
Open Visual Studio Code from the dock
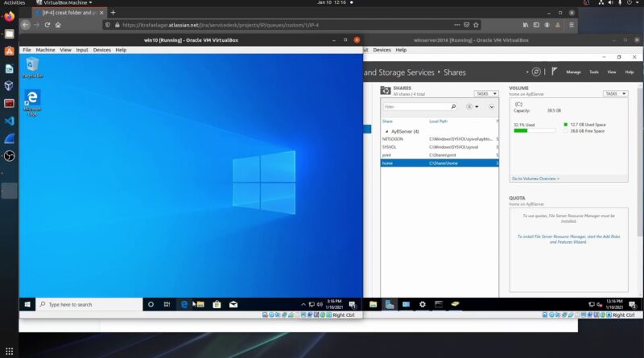pos(9,121)
